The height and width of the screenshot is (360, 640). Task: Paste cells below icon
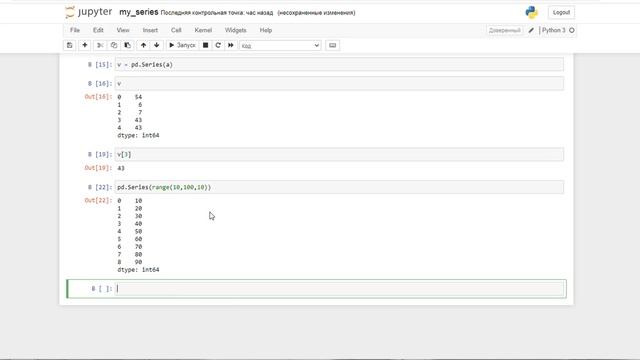click(128, 45)
